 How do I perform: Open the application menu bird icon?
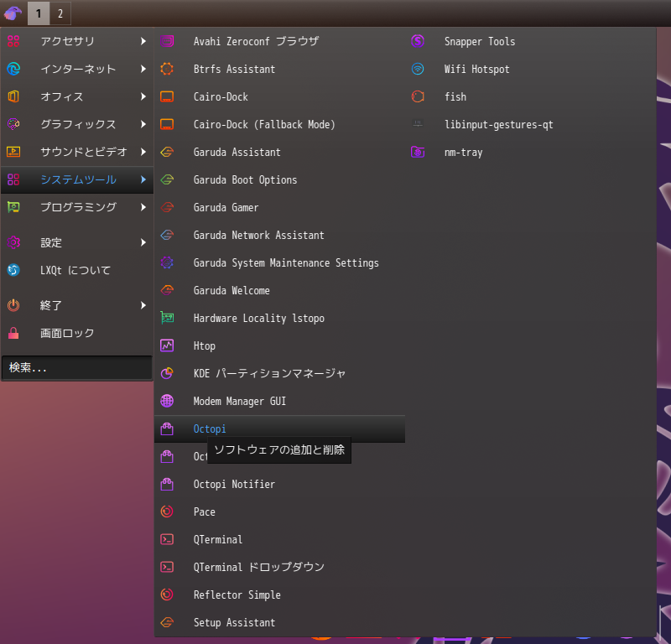(13, 13)
